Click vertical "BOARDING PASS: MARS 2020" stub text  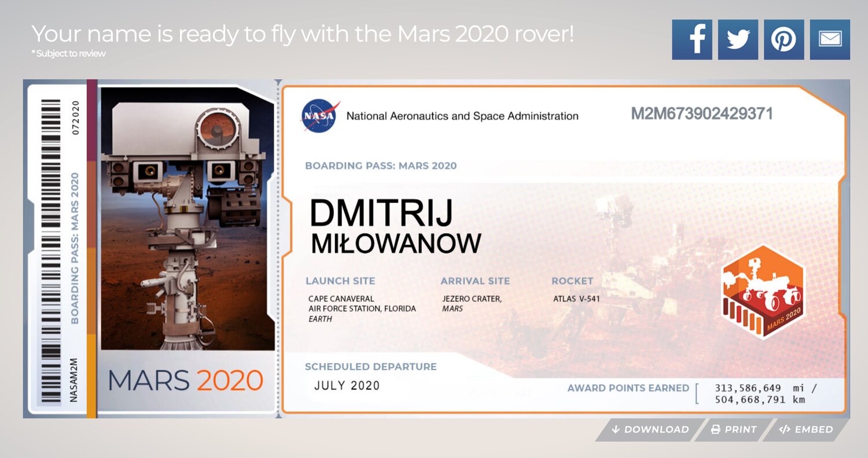click(x=75, y=248)
